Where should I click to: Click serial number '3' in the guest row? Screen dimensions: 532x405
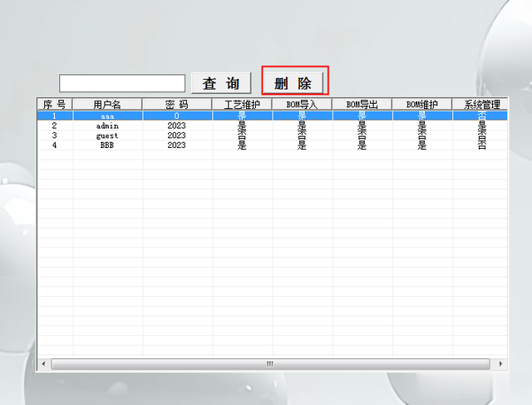[54, 136]
